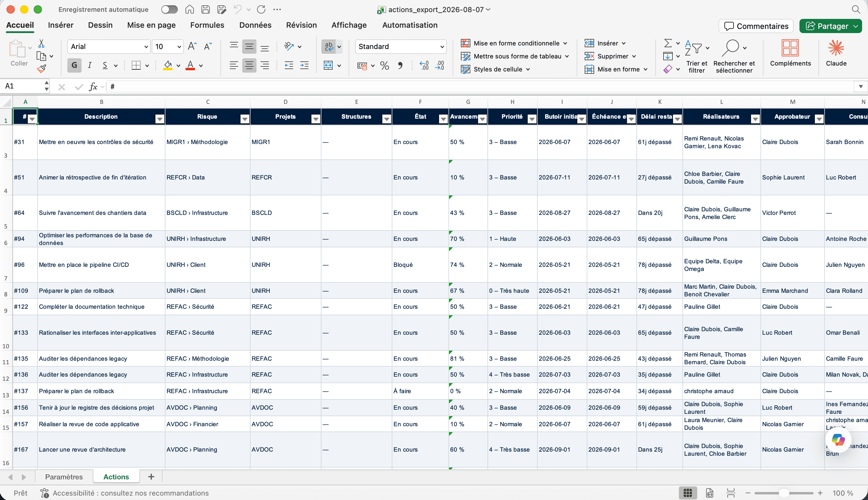Toggle middle vertical alignment
This screenshot has height=500, width=868.
pyautogui.click(x=249, y=46)
